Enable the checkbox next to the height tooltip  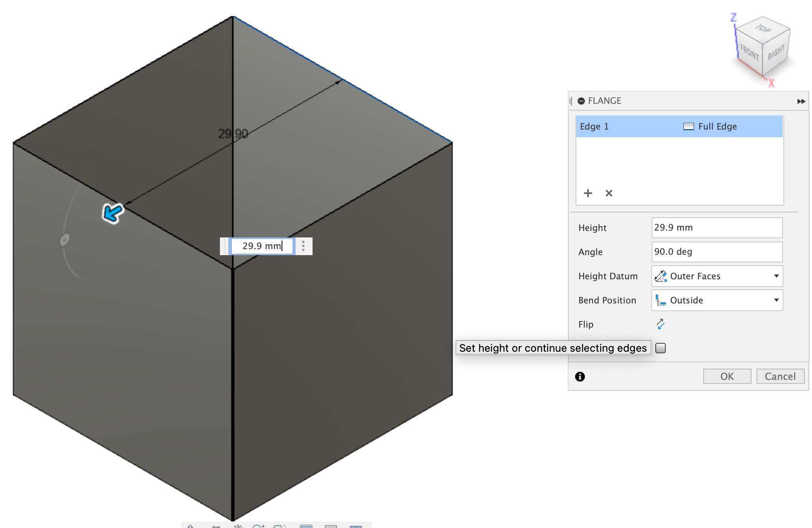(660, 348)
